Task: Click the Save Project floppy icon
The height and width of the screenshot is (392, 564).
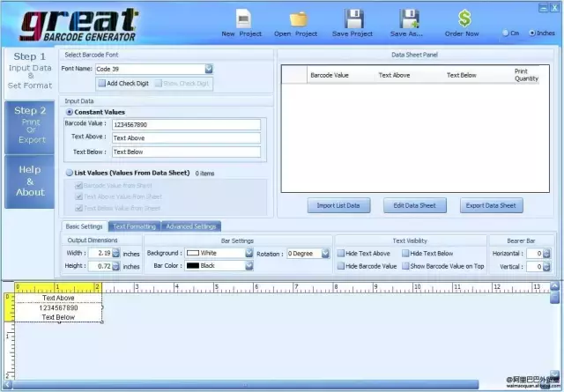Action: [x=354, y=19]
